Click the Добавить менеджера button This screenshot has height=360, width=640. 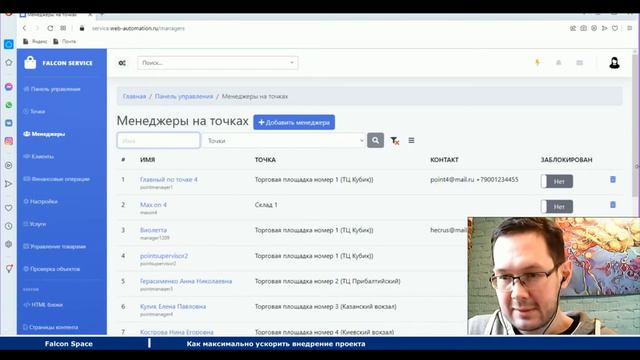coord(294,122)
